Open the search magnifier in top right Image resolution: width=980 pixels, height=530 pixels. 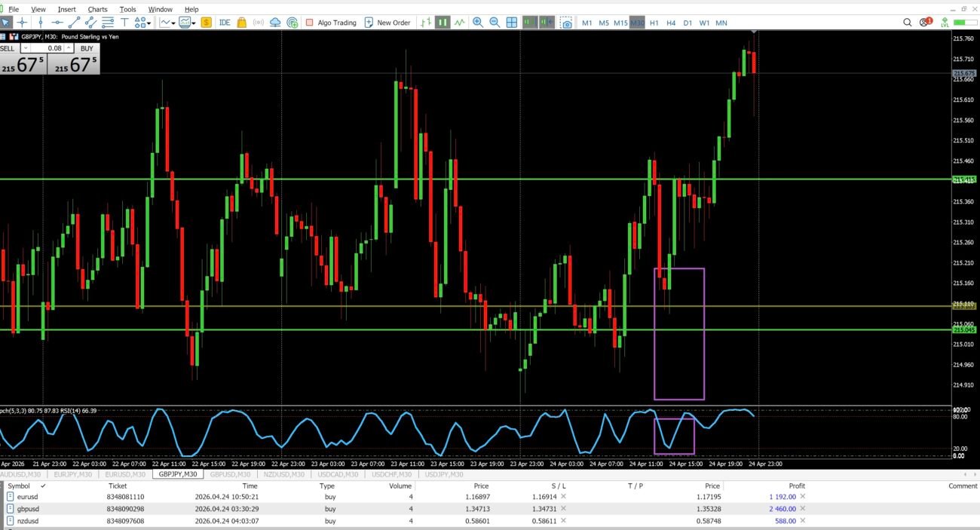pos(908,23)
